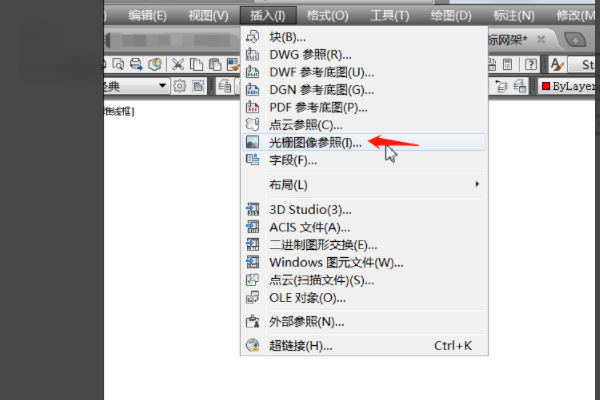This screenshot has height=400, width=600.
Task: Click the My Workspace house icon
Action: 198,86
